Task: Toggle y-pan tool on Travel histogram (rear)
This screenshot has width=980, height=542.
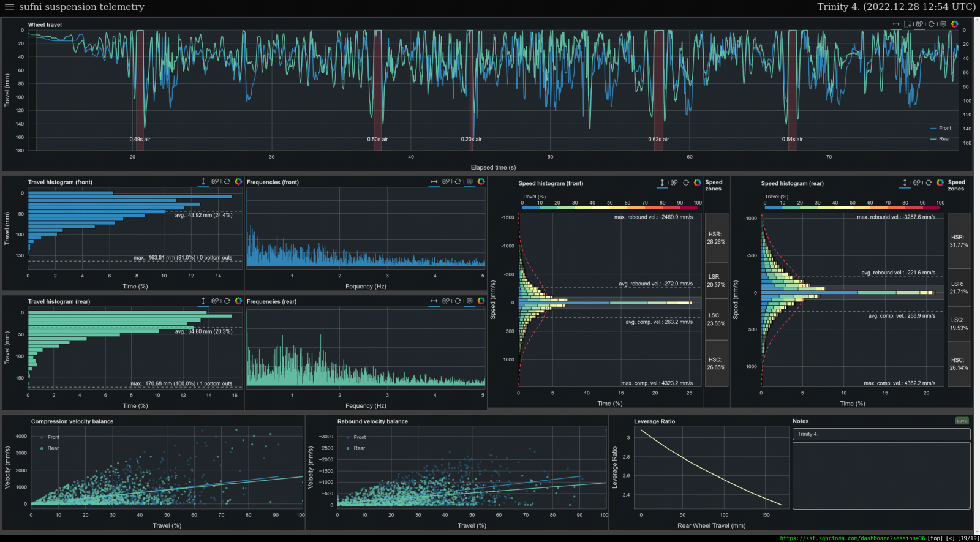Action: click(x=203, y=301)
